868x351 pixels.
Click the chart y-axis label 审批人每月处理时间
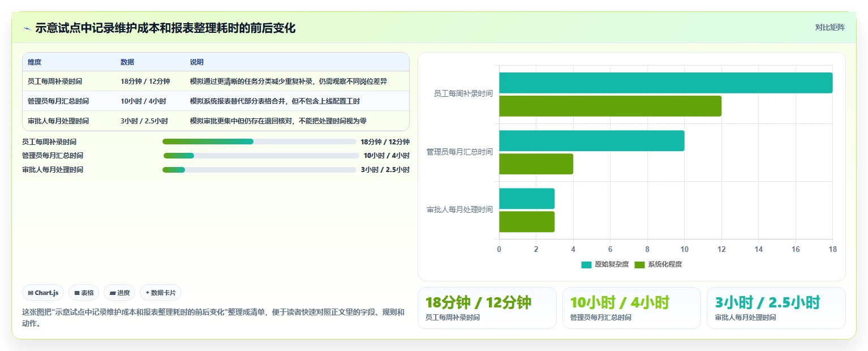pyautogui.click(x=460, y=209)
